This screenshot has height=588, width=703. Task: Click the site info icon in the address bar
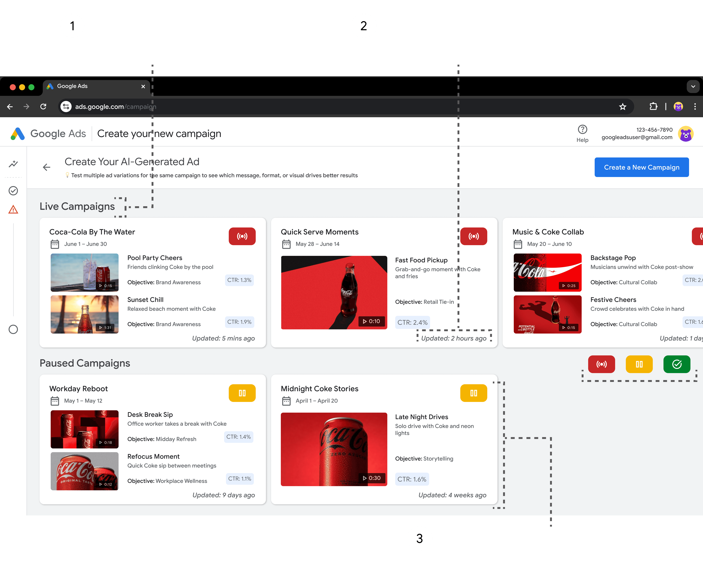pyautogui.click(x=66, y=107)
